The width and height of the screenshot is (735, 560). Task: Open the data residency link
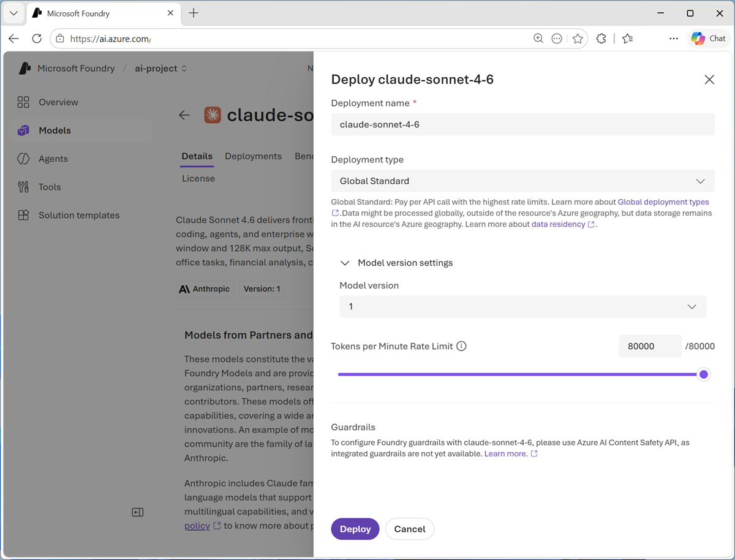click(x=558, y=224)
